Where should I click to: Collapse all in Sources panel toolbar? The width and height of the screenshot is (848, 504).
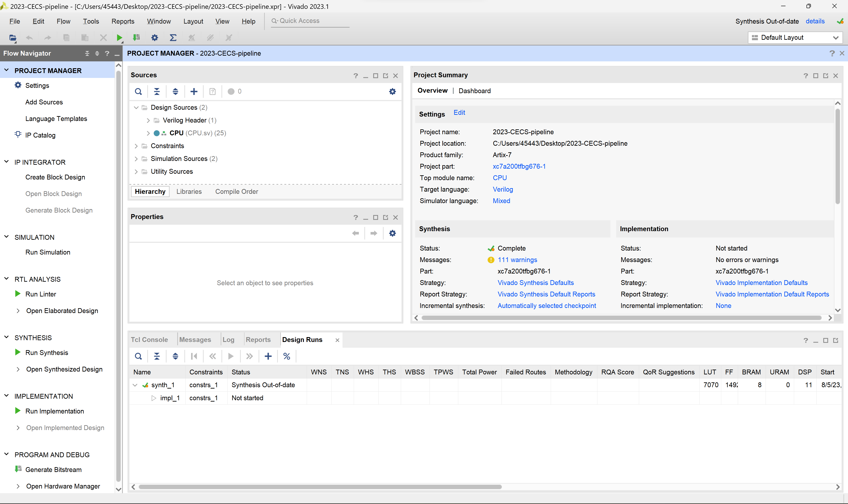157,91
